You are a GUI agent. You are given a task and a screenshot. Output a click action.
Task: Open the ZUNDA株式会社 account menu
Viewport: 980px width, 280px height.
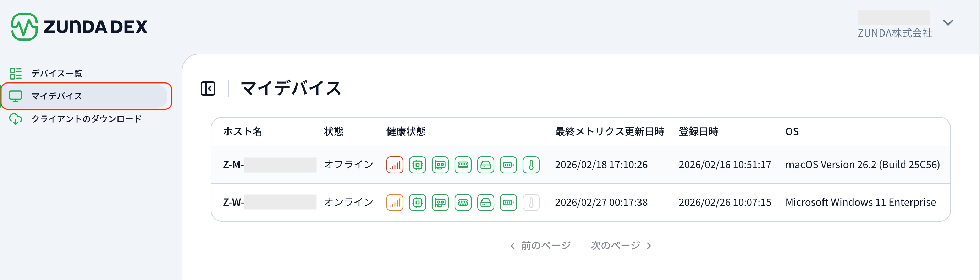[x=894, y=33]
